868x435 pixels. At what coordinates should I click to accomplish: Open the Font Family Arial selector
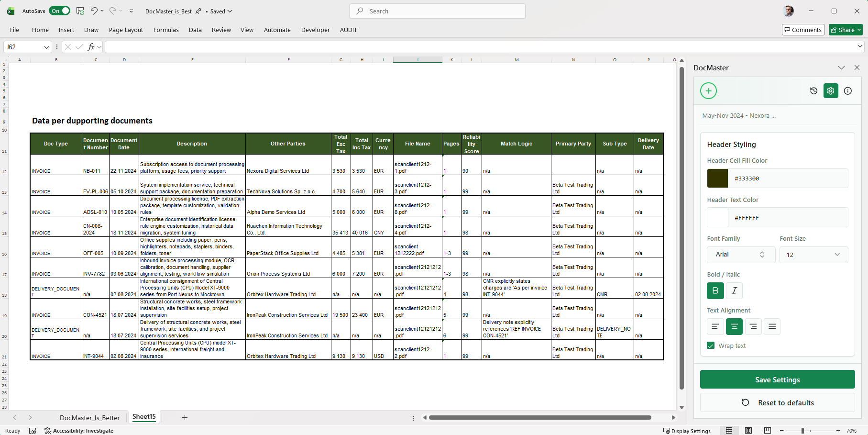click(x=741, y=255)
